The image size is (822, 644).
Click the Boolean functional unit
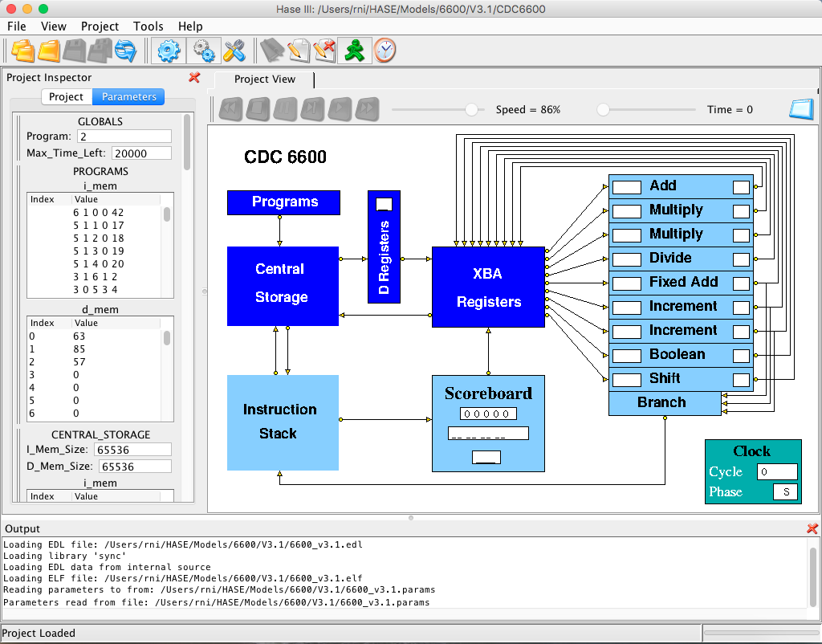click(x=681, y=355)
